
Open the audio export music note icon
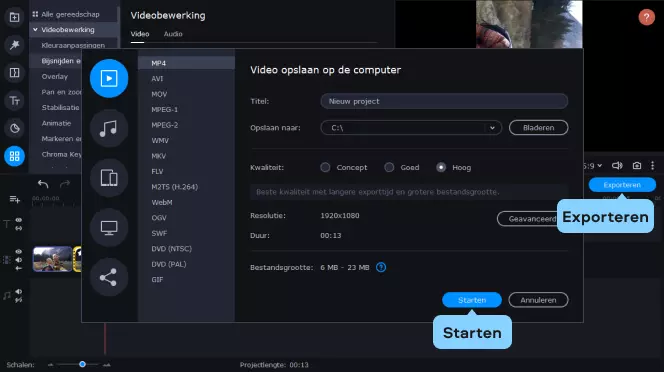[x=109, y=128]
